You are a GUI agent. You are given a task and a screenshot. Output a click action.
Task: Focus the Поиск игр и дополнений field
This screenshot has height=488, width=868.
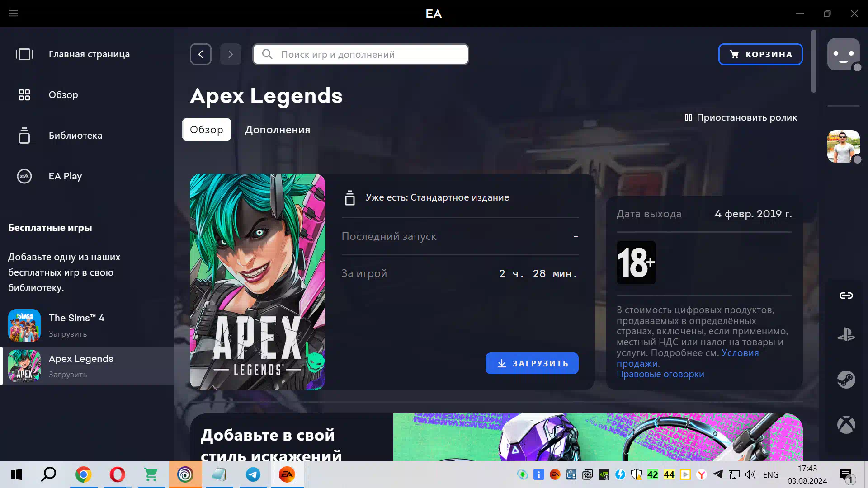tap(361, 54)
